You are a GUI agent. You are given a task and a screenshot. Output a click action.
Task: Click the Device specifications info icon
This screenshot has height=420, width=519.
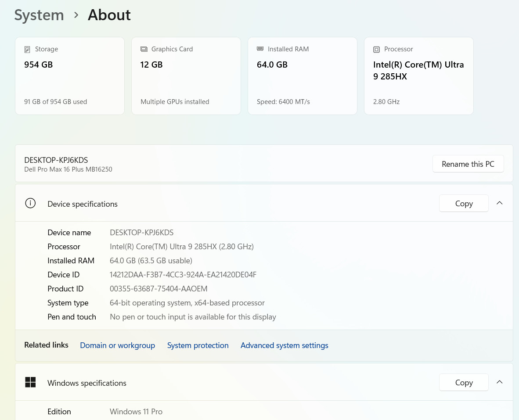[30, 203]
